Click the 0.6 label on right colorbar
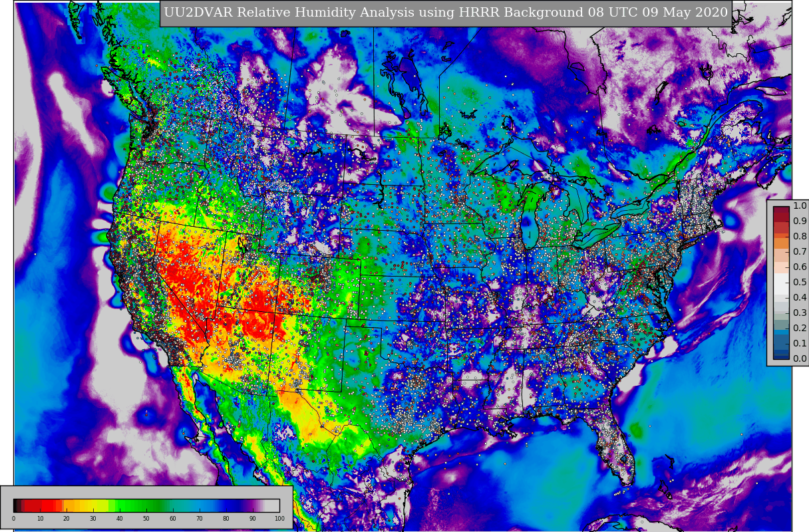This screenshot has width=809, height=532. 800,267
